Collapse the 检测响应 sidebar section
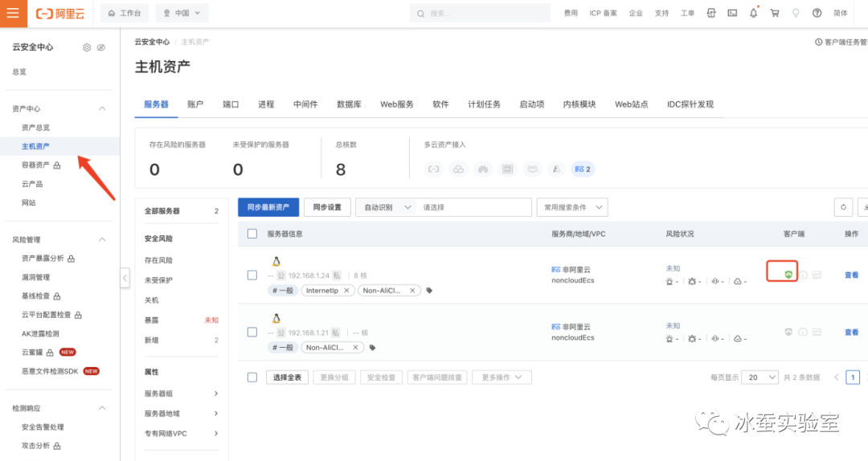Viewport: 868px width, 461px height. (x=102, y=409)
